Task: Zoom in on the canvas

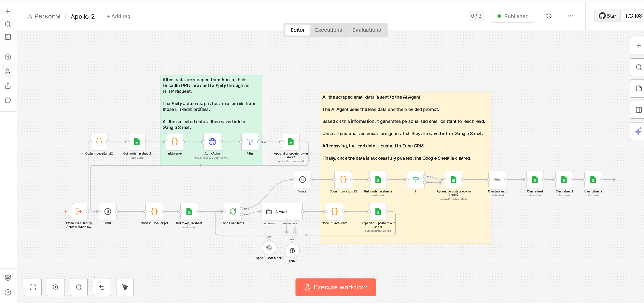Action: point(56,287)
